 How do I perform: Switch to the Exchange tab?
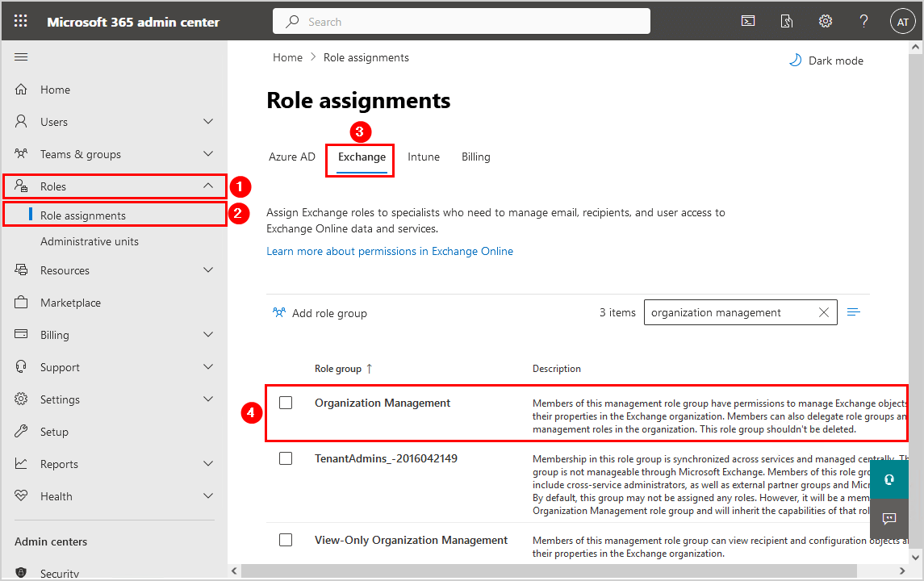pyautogui.click(x=362, y=157)
